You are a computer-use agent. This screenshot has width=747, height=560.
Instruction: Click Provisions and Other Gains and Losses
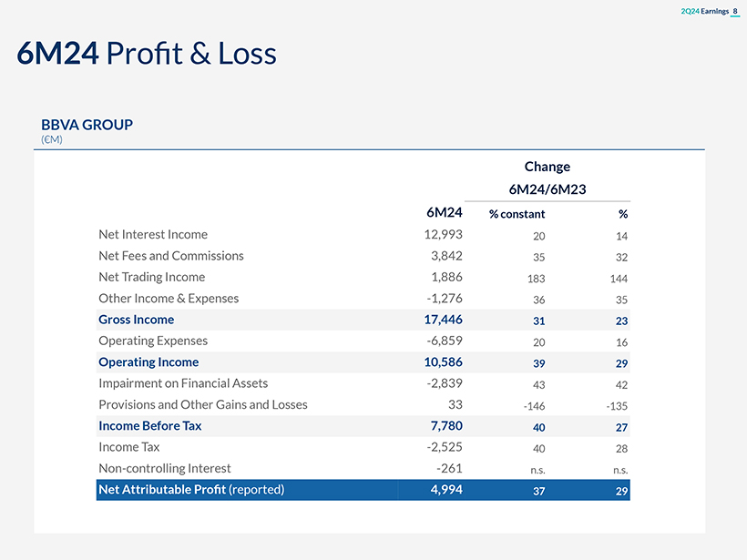(x=203, y=404)
